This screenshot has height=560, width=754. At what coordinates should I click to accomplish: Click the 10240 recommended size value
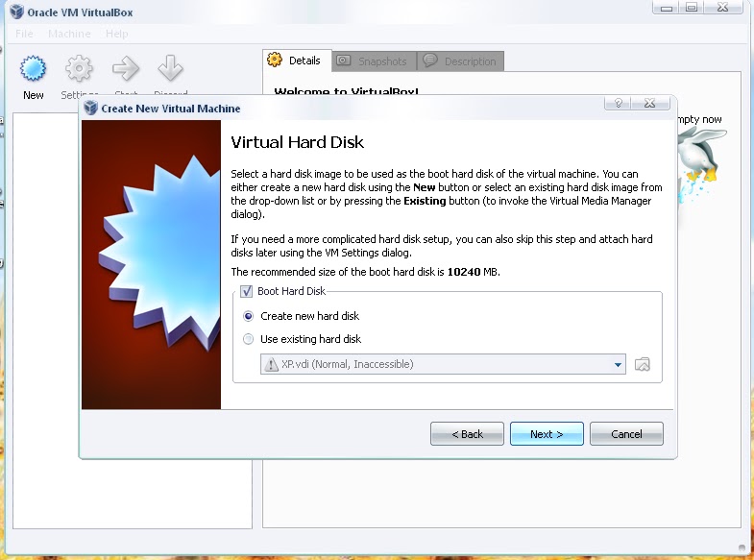(464, 272)
